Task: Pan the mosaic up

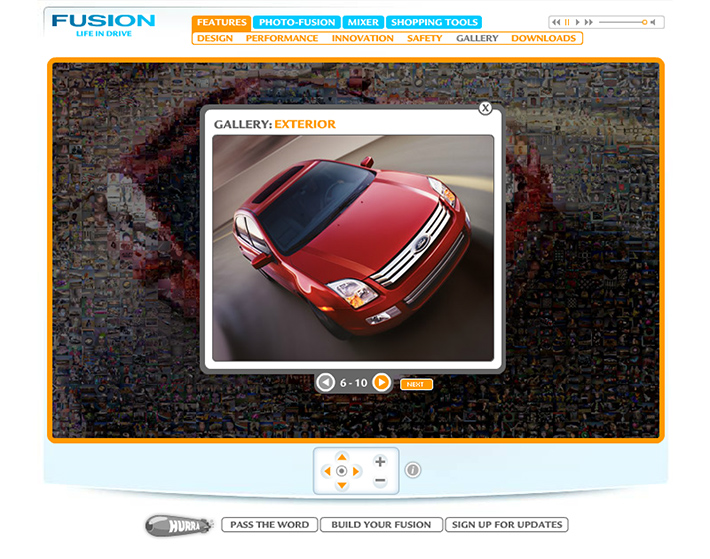Action: [x=342, y=457]
